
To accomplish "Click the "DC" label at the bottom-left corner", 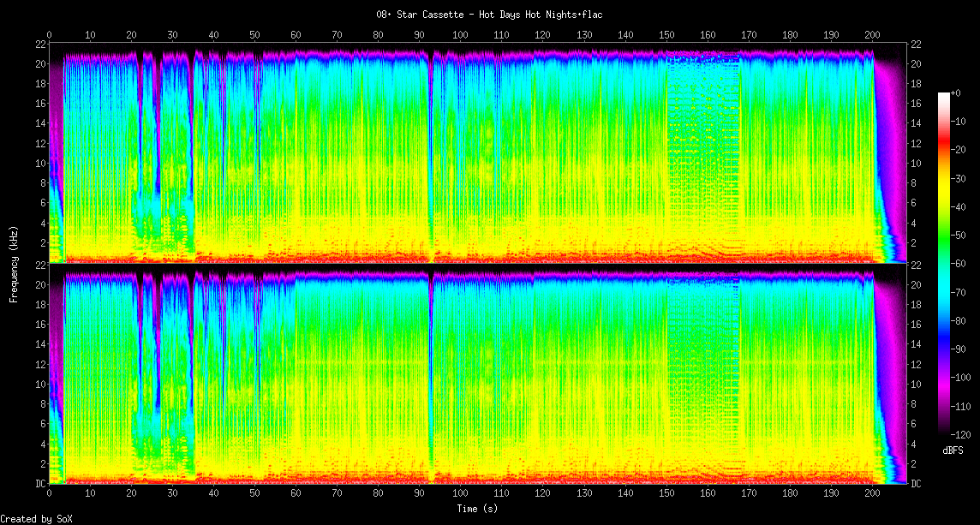I will tap(40, 484).
